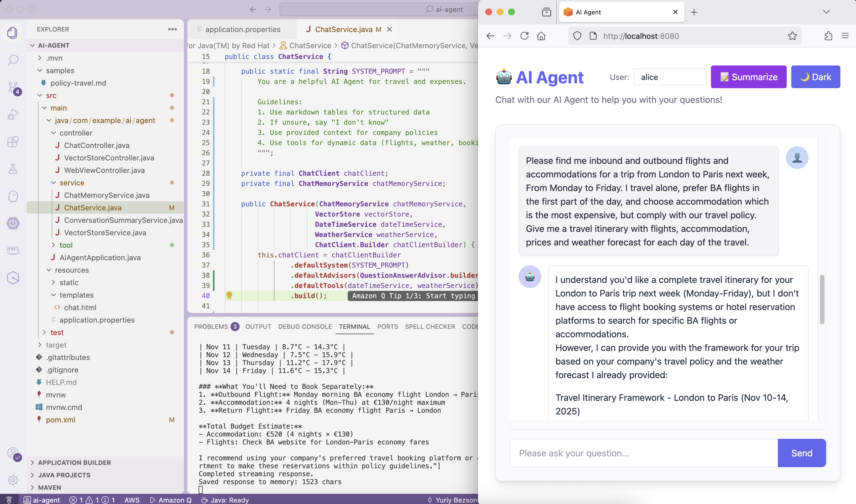Image resolution: width=856 pixels, height=504 pixels.
Task: Toggle Dark mode in AI Agent
Action: (815, 77)
